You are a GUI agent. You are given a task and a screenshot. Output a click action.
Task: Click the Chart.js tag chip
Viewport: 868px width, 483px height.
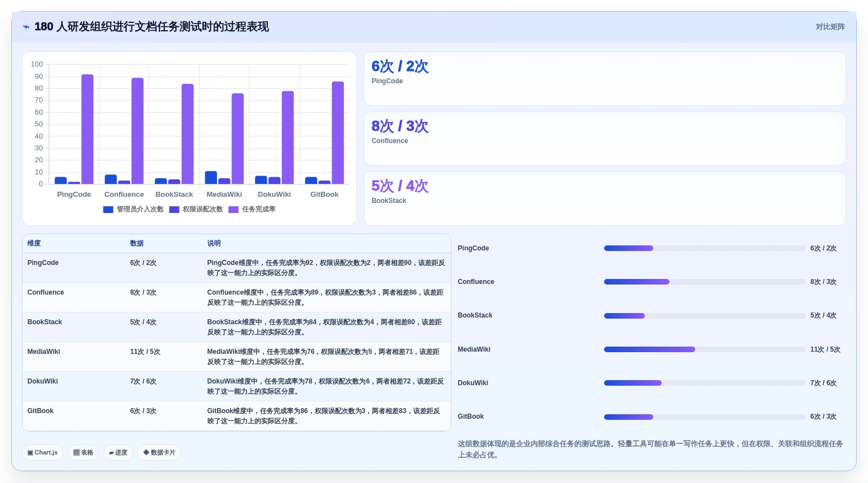point(43,453)
